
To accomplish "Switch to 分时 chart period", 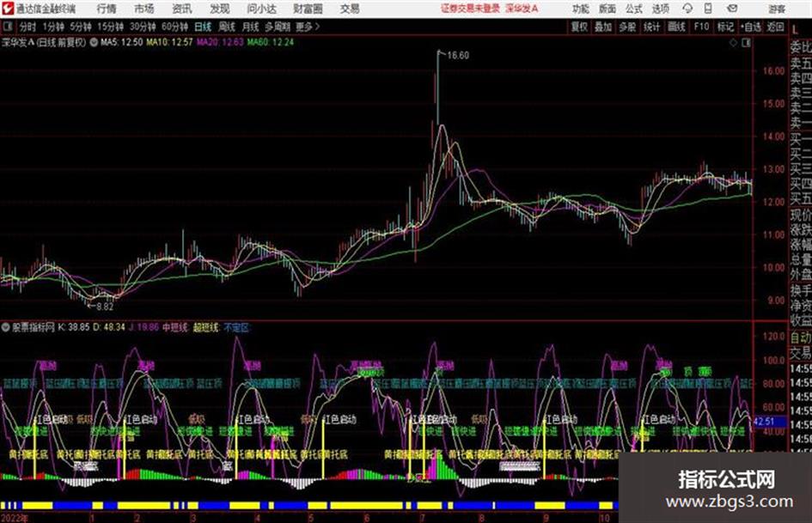I will (27, 27).
